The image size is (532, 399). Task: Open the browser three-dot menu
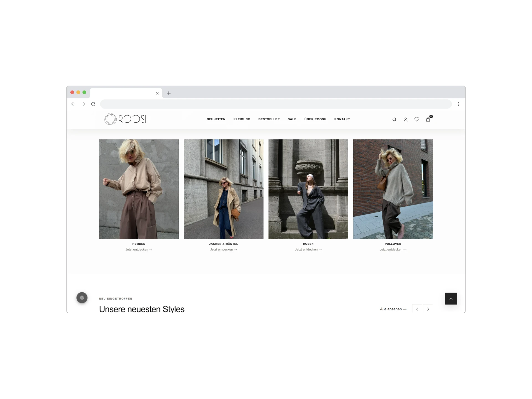tap(459, 104)
